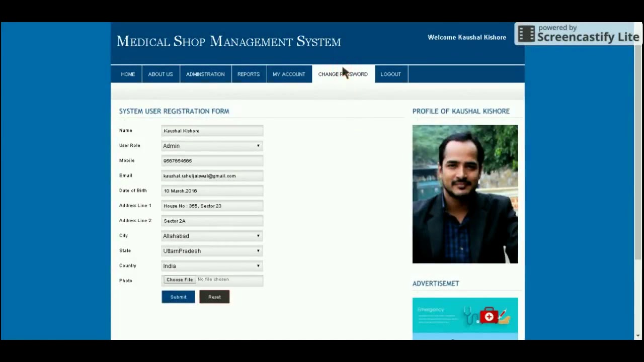This screenshot has width=644, height=362.
Task: Open the REPORTS menu
Action: (249, 74)
